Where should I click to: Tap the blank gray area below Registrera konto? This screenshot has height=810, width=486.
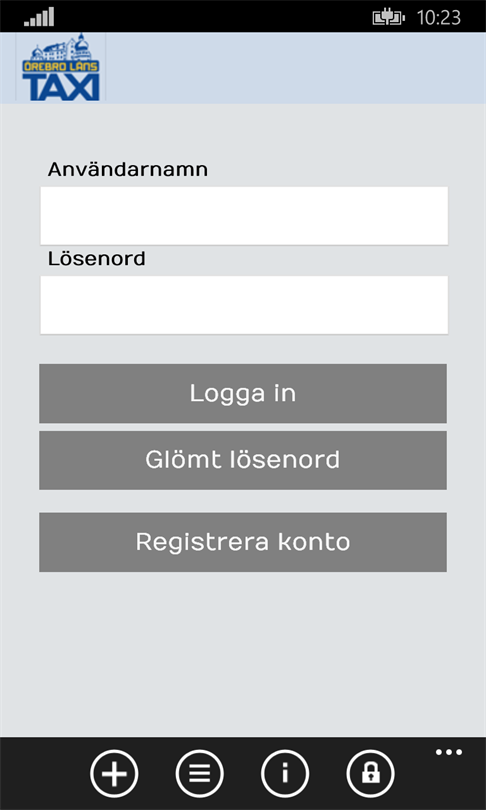[x=243, y=653]
